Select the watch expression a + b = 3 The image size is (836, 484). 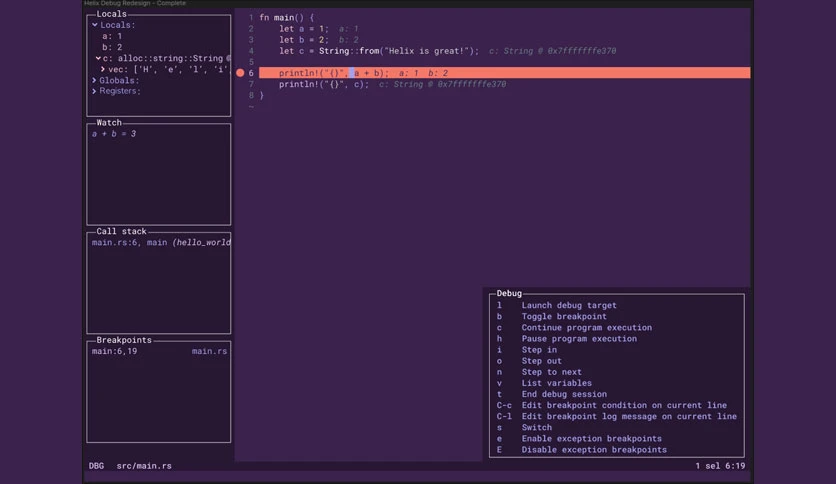[x=114, y=134]
